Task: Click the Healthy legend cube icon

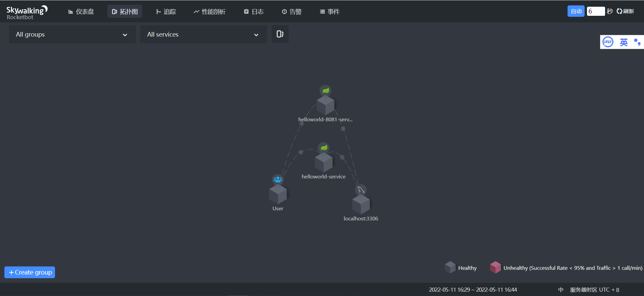Action: [x=450, y=267]
